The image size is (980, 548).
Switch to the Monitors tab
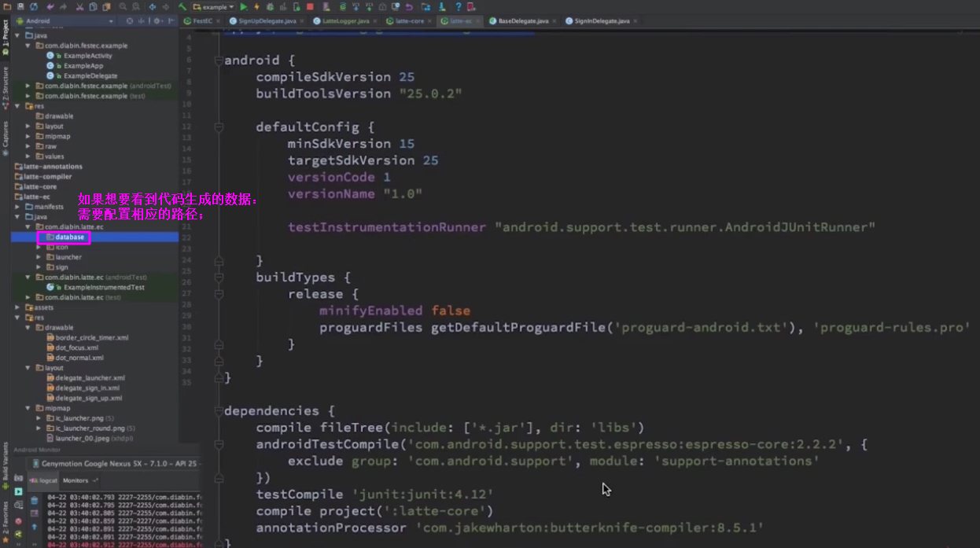tap(79, 480)
